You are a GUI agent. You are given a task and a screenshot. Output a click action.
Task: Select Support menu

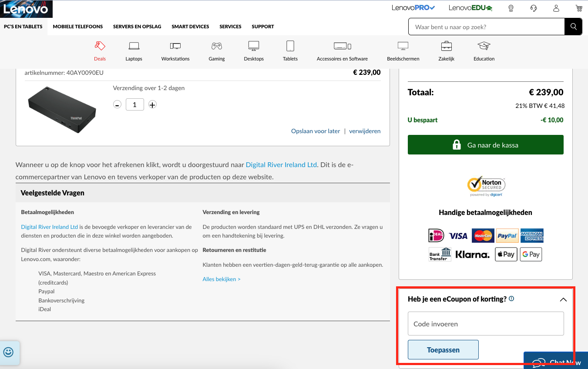(263, 27)
